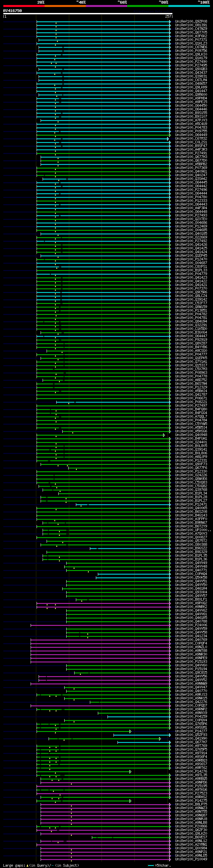Viewport: 213px width, 868px height.
Task: Click label UniRef100_B4FQ80
Action: click(x=191, y=409)
